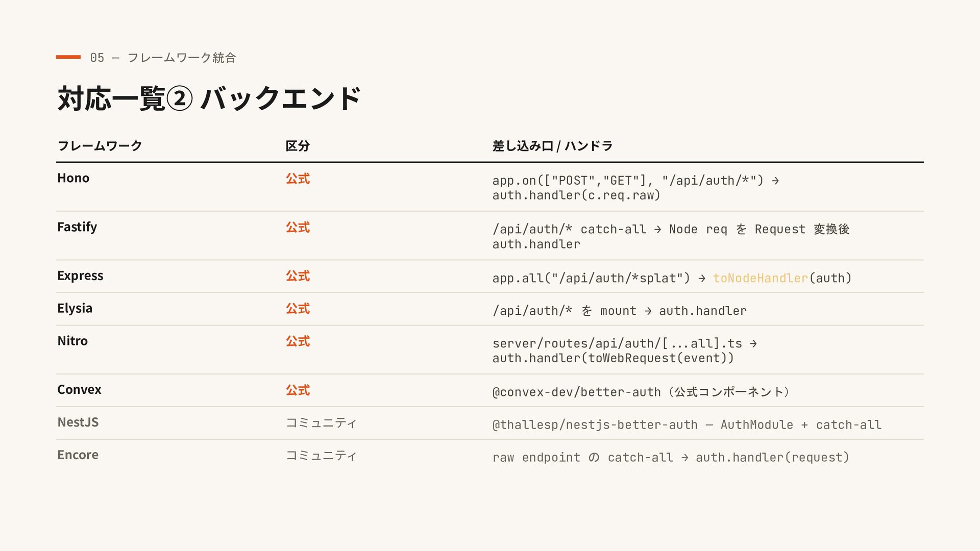Viewport: 980px width, 551px height.
Task: Click the コミュニティ label in the NestJS row
Action: 321,423
